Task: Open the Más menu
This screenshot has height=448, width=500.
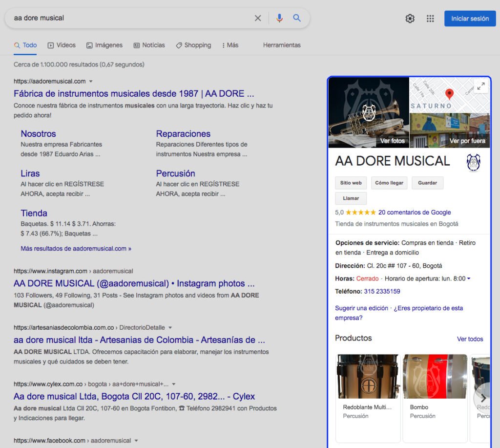Action: pos(230,45)
